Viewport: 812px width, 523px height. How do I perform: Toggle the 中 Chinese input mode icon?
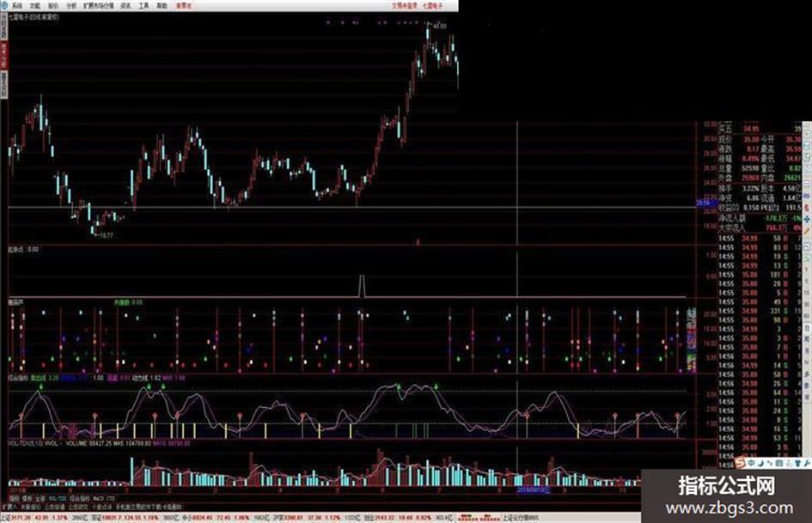coord(751,463)
